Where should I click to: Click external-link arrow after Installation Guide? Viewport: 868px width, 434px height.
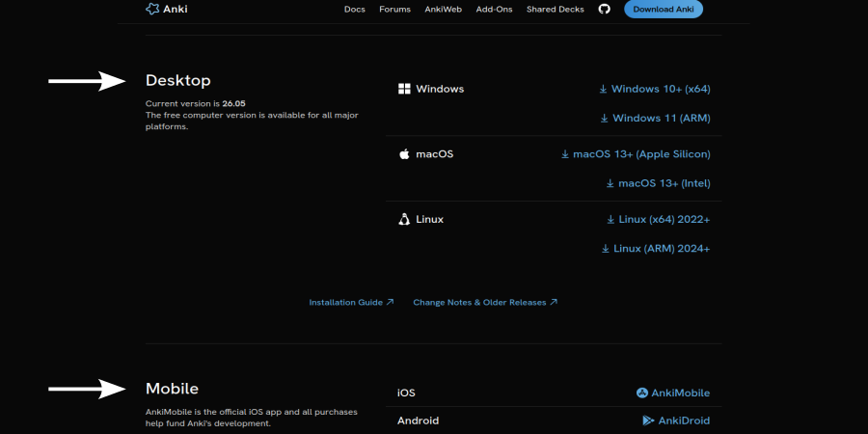(x=390, y=302)
